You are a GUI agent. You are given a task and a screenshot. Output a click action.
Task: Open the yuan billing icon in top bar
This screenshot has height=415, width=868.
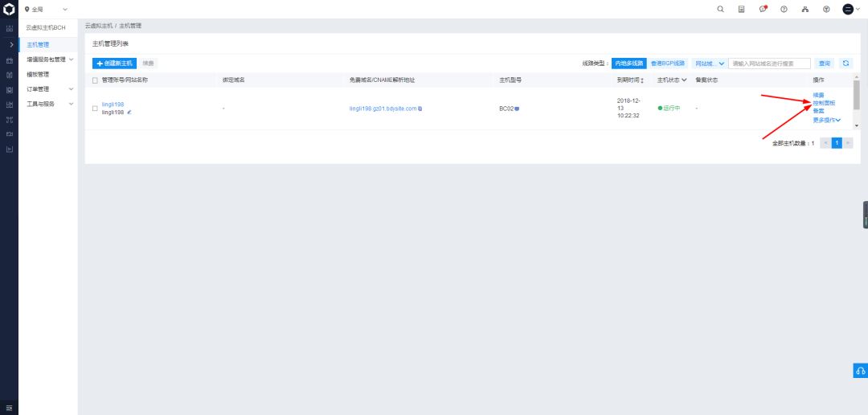pos(826,9)
